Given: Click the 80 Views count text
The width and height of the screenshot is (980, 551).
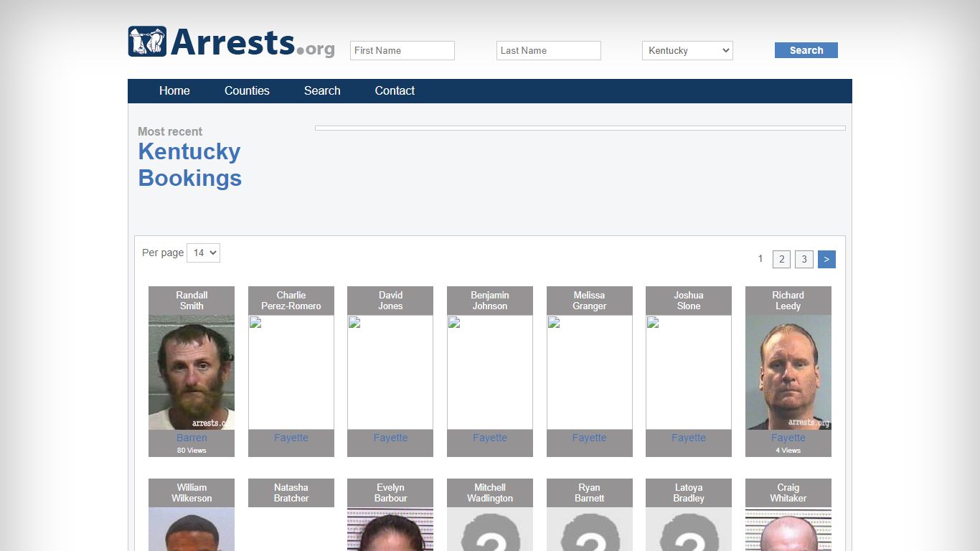Looking at the screenshot, I should pyautogui.click(x=192, y=451).
